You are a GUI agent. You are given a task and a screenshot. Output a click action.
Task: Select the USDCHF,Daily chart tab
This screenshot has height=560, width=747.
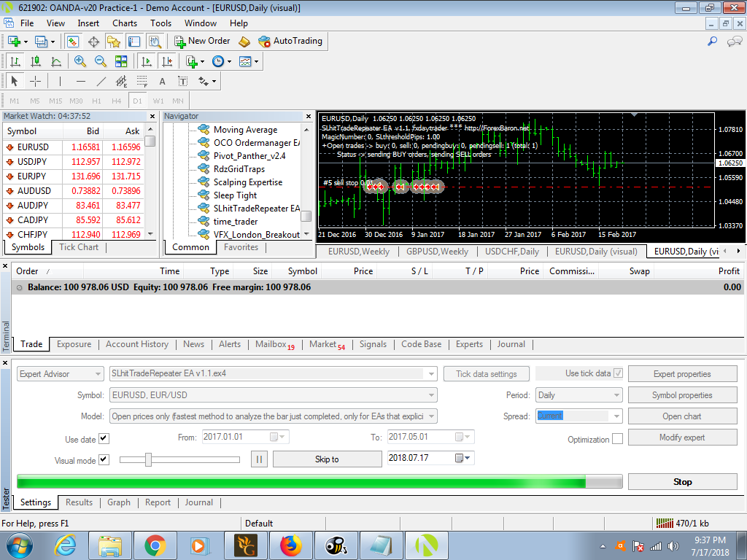pos(511,252)
